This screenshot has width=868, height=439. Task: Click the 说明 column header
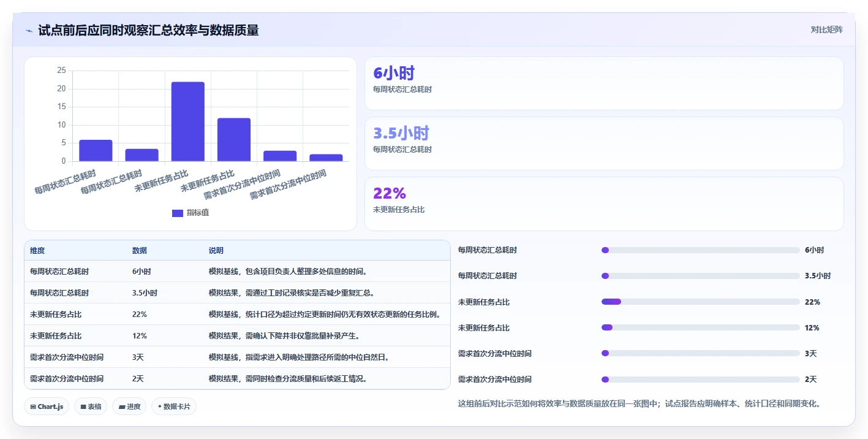(216, 251)
